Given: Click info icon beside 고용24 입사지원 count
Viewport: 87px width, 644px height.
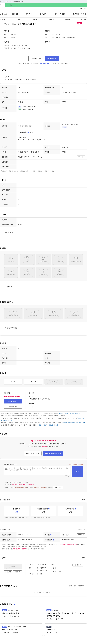Looking at the screenshot, I should [x=75, y=509].
